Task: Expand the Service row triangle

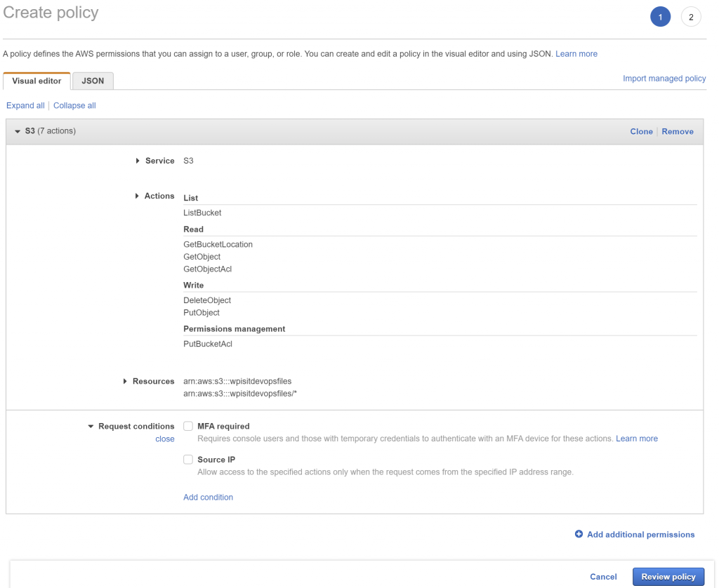Action: click(138, 161)
